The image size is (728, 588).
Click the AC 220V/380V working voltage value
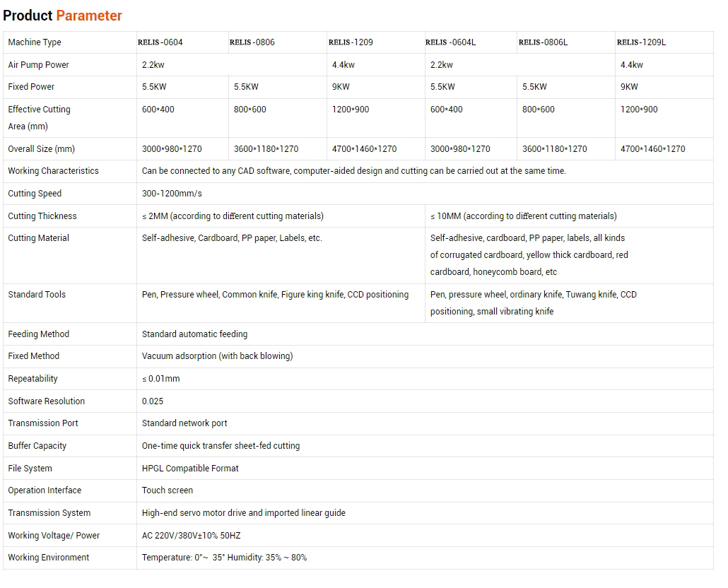coord(192,536)
